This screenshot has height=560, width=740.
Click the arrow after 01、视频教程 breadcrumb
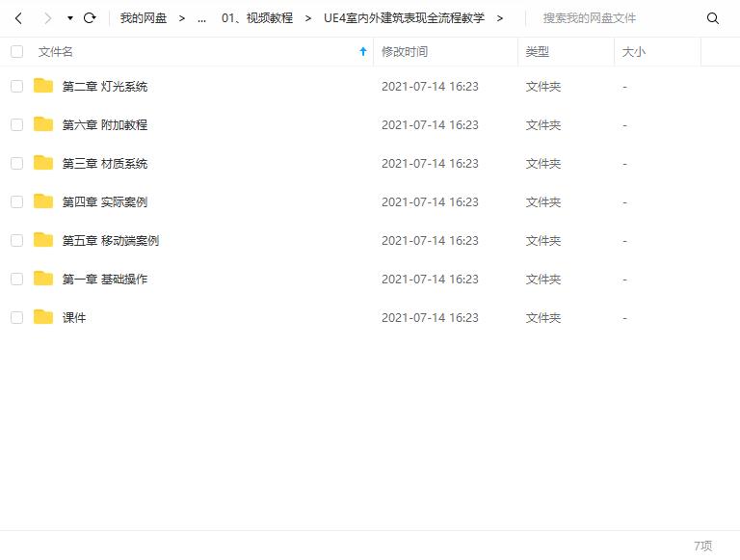[x=308, y=18]
